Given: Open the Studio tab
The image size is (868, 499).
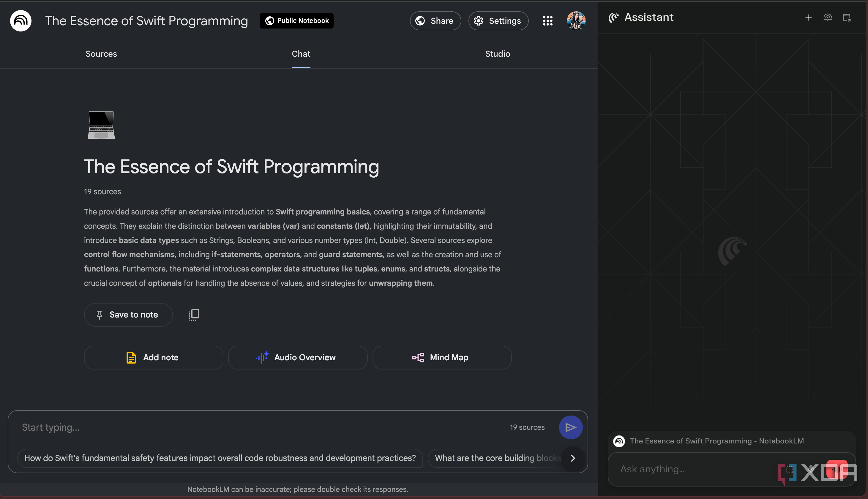Looking at the screenshot, I should pos(498,54).
